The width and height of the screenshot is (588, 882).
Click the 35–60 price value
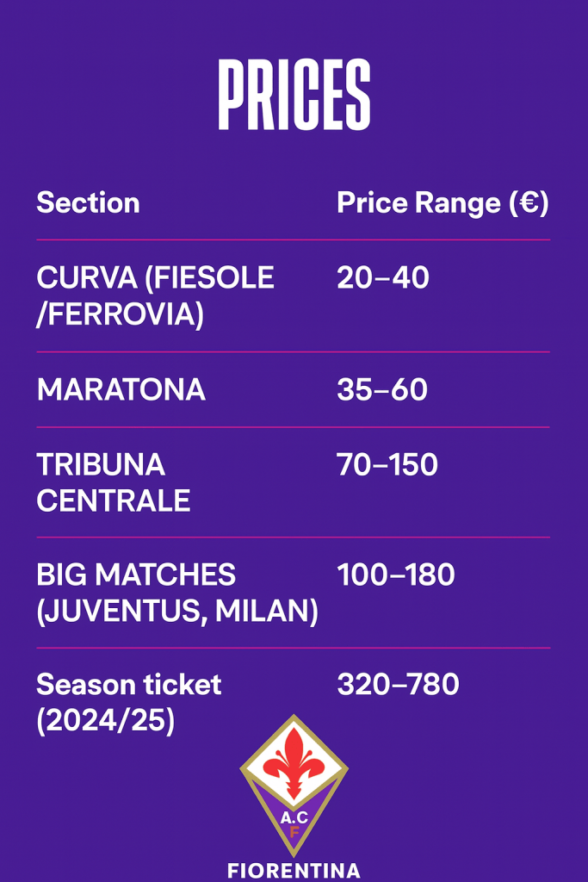point(382,389)
